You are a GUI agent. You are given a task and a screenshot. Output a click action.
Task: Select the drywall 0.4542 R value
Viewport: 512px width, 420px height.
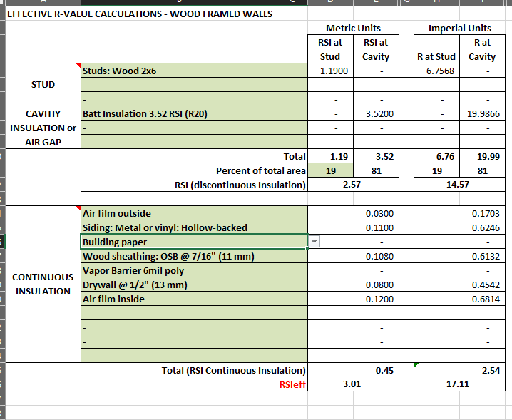coord(459,285)
